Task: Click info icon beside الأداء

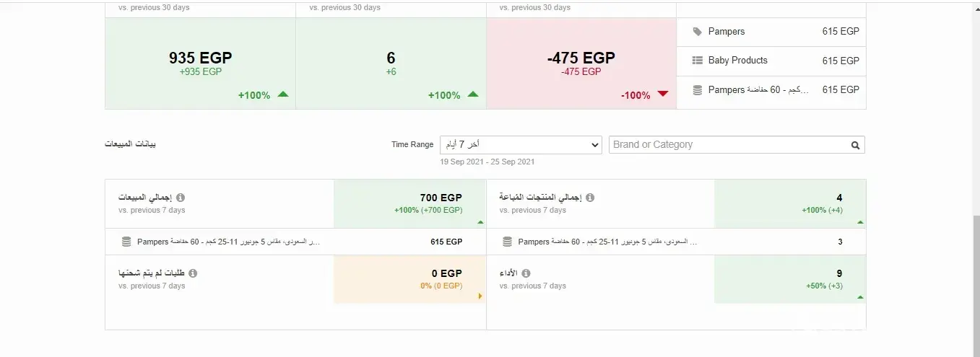Action: pos(526,274)
